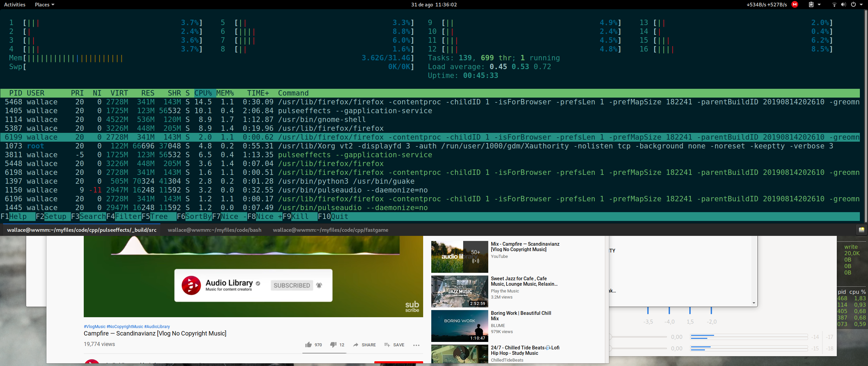
Task: Click the Boring Work Beautiful Chill Mix title
Action: click(521, 316)
